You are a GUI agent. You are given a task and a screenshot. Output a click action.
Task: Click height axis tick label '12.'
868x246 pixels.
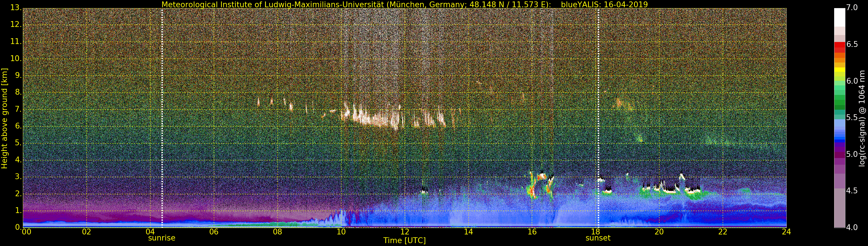click(16, 25)
